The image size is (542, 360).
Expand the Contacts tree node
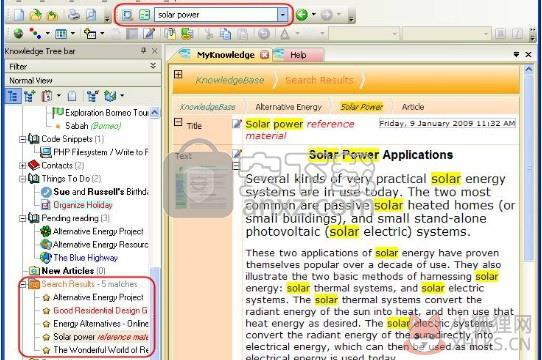pos(22,165)
